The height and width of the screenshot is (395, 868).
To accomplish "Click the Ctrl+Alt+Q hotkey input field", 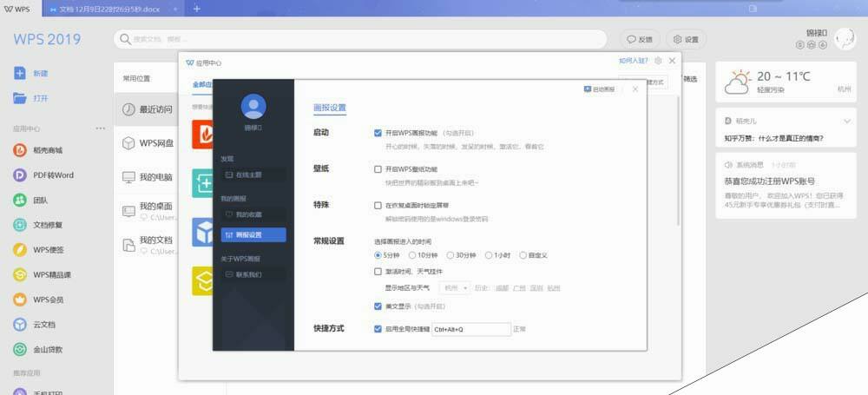I will [x=471, y=329].
